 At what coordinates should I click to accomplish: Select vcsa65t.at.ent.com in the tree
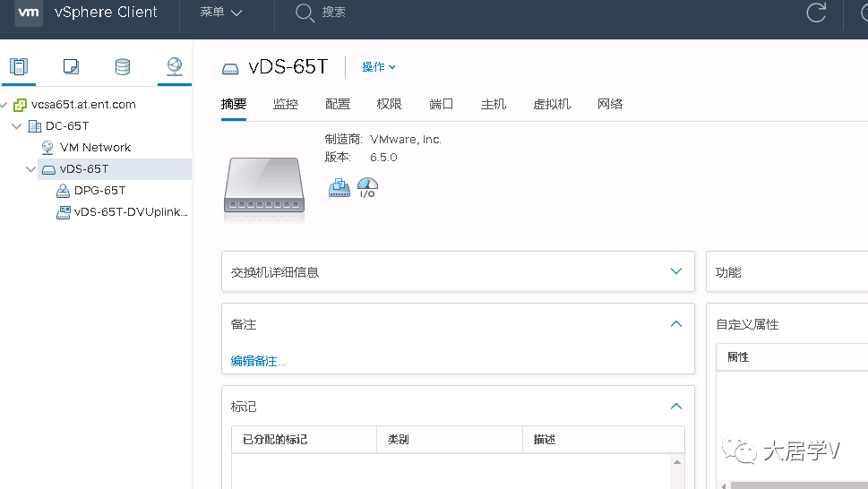tap(83, 105)
